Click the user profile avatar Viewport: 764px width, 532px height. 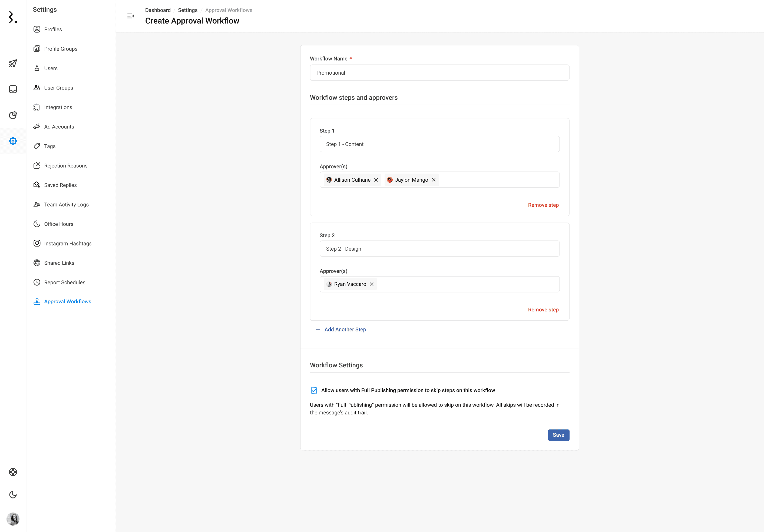tap(13, 519)
